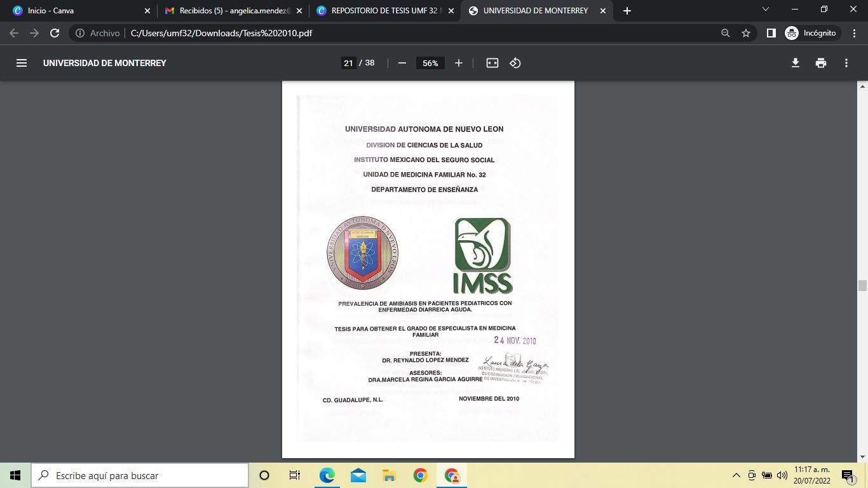Click the scrollbar up arrow

[862, 86]
